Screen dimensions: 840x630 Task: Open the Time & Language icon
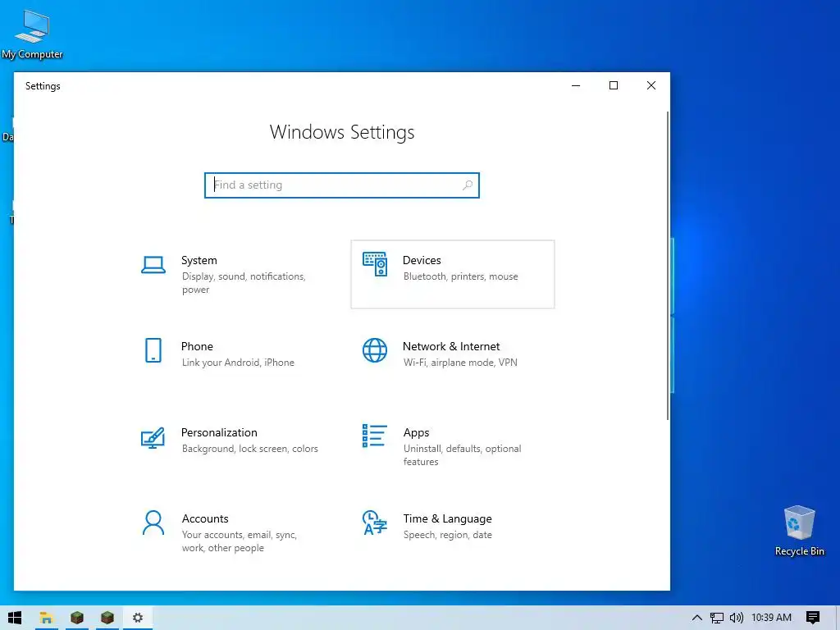375,523
